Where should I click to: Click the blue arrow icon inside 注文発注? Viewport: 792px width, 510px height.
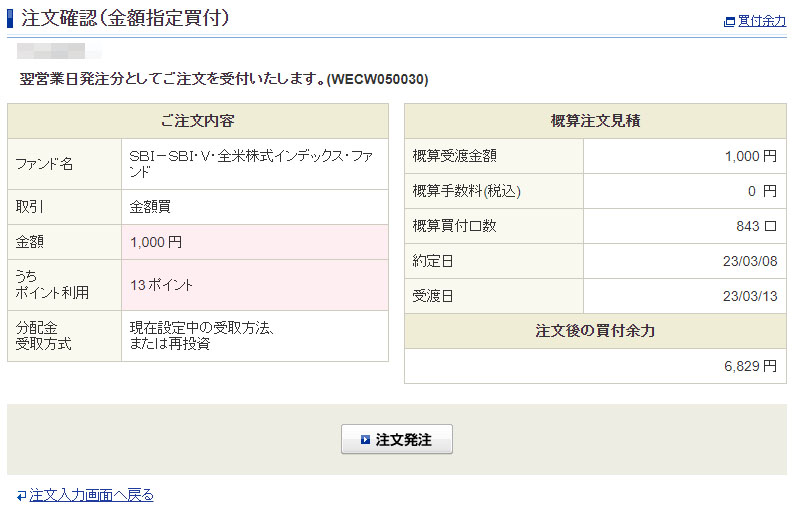pos(366,440)
